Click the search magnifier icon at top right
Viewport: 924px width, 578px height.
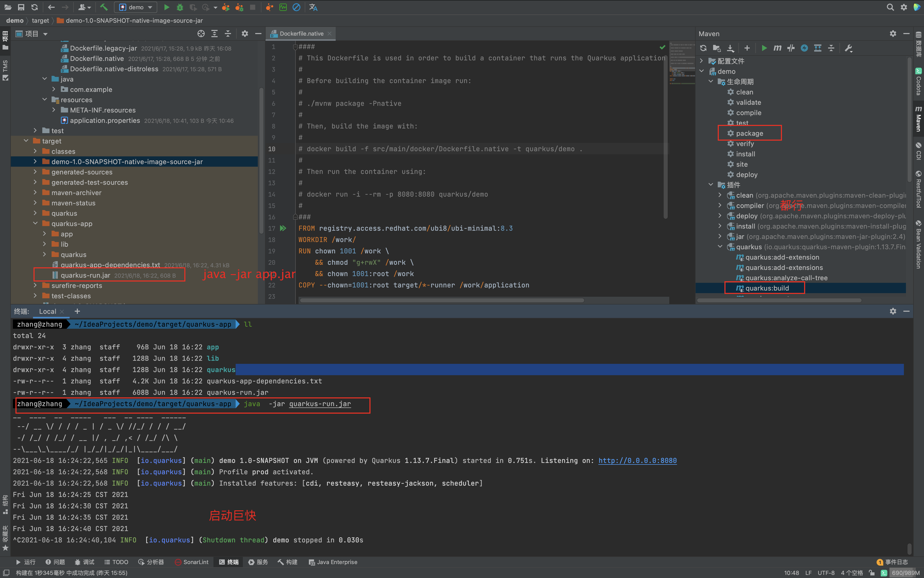[890, 7]
